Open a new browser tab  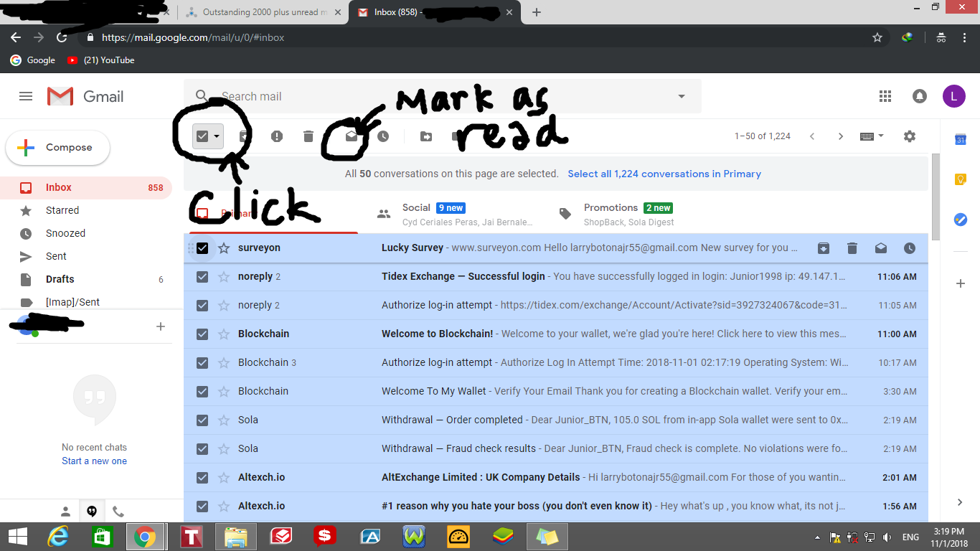[x=537, y=12]
